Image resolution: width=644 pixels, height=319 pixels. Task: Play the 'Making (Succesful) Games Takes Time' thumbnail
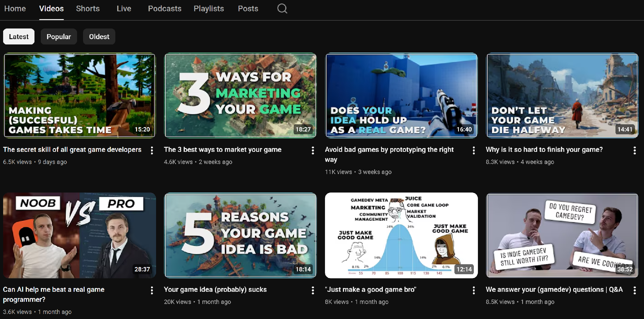tap(79, 95)
